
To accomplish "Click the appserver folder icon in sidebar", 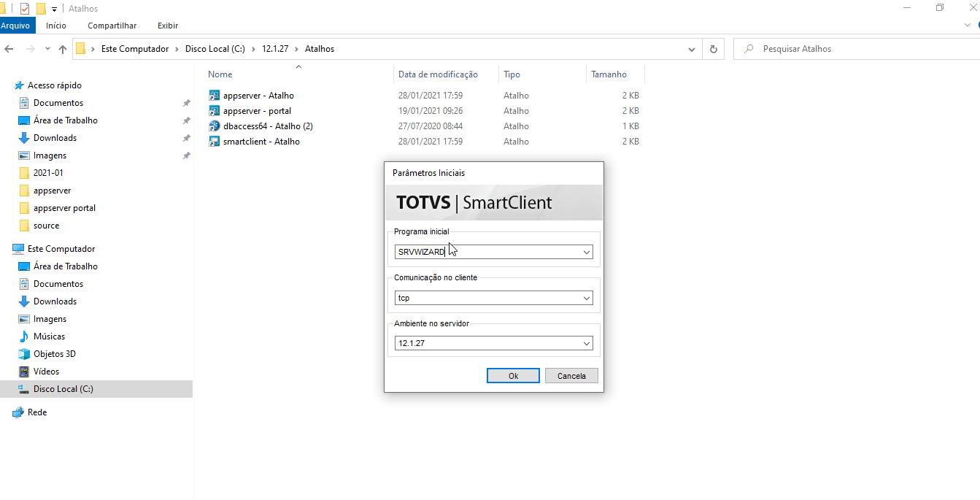I will tap(24, 191).
